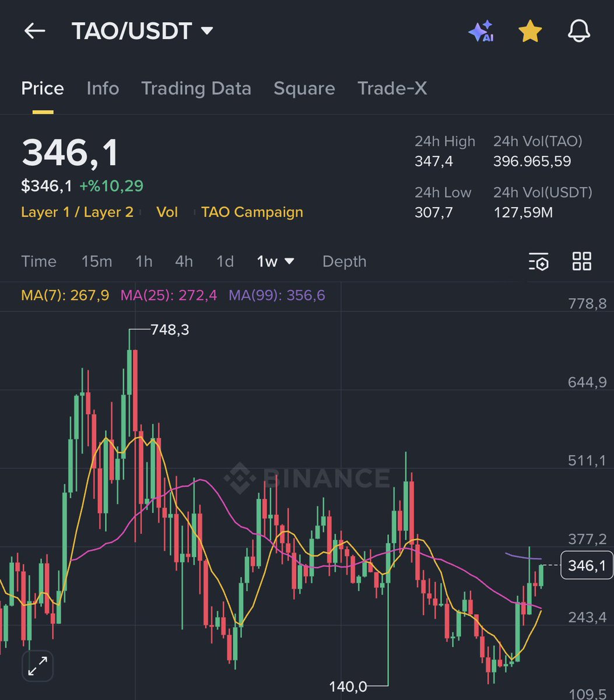Tap the 24h Vol(TAO) value 396.965,59
Image resolution: width=614 pixels, height=700 pixels.
[532, 161]
